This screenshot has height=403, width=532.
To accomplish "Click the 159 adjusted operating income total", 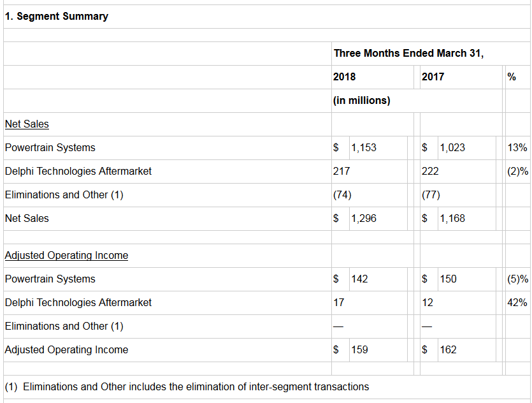I will [x=359, y=349].
